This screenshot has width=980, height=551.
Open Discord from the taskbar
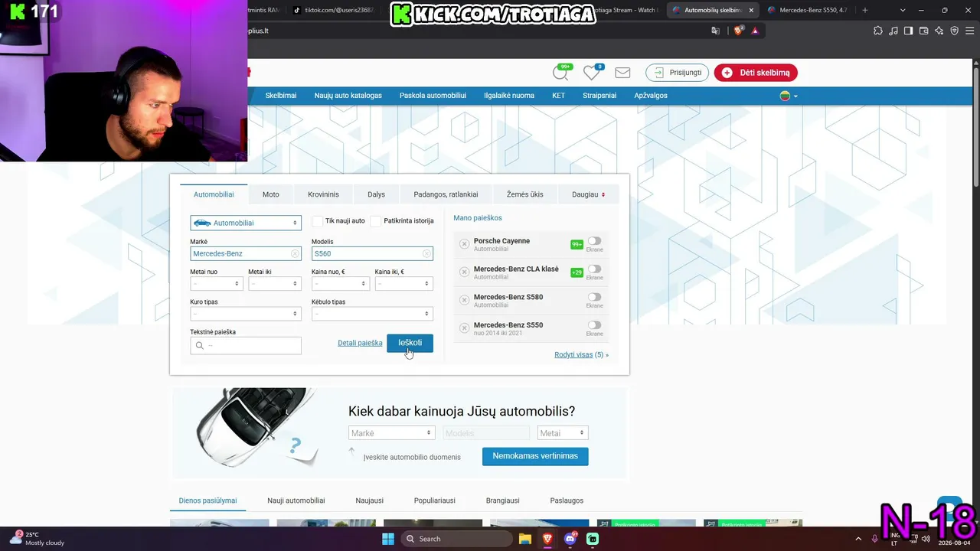(570, 539)
